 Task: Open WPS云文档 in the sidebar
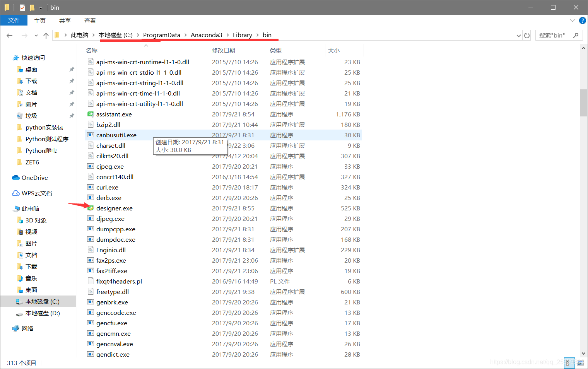[x=36, y=193]
